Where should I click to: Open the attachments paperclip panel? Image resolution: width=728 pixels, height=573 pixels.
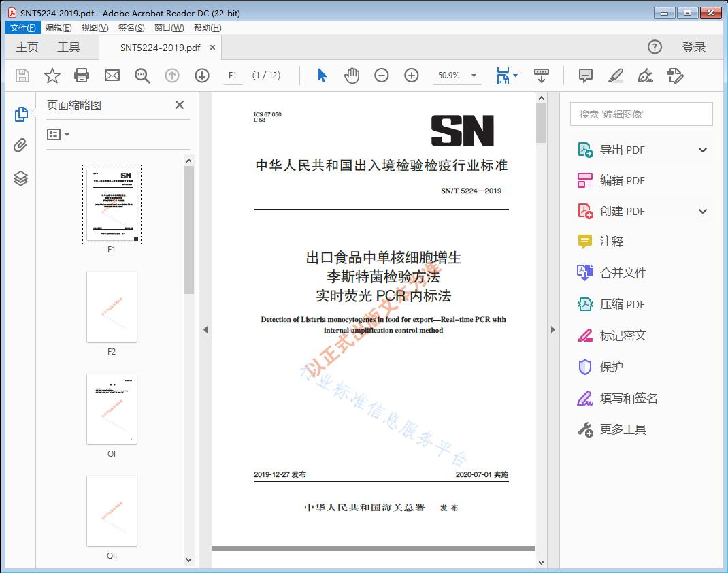[x=20, y=145]
